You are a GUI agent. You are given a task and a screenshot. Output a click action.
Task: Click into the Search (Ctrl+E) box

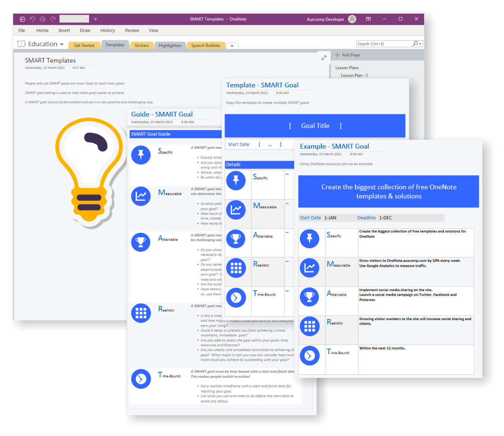pyautogui.click(x=383, y=44)
